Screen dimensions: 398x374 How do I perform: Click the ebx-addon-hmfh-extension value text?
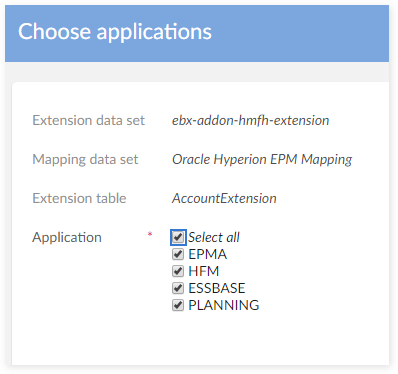point(250,120)
